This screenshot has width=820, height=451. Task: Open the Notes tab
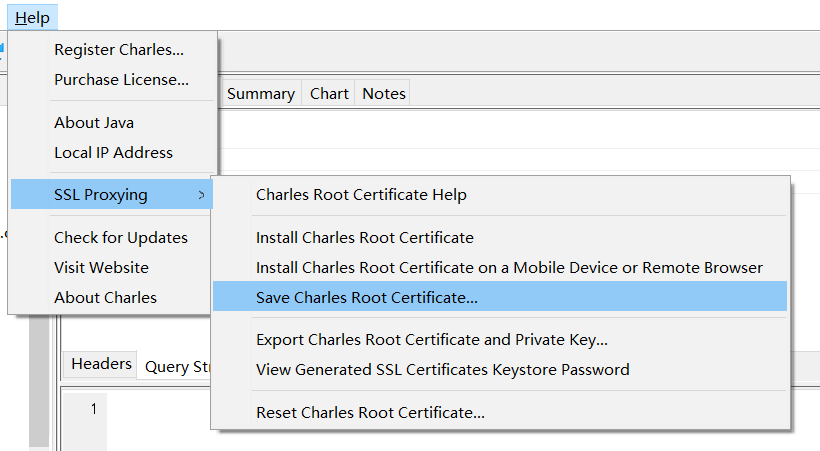pyautogui.click(x=384, y=94)
